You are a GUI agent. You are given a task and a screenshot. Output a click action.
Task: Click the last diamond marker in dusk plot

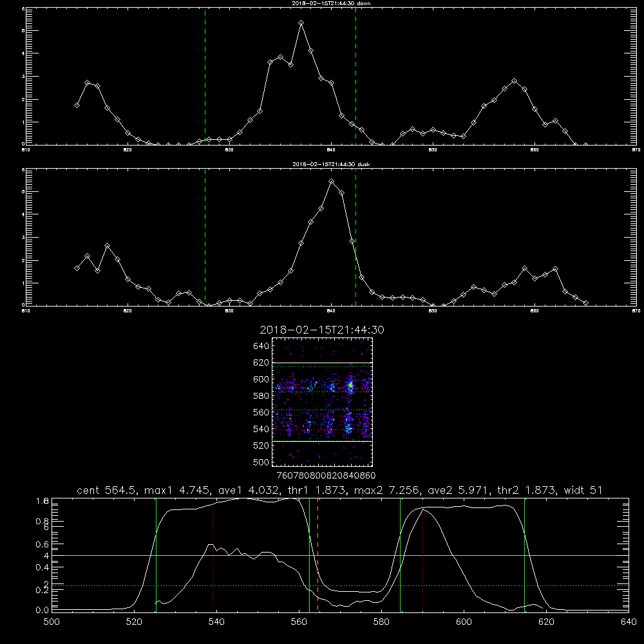[x=585, y=303]
